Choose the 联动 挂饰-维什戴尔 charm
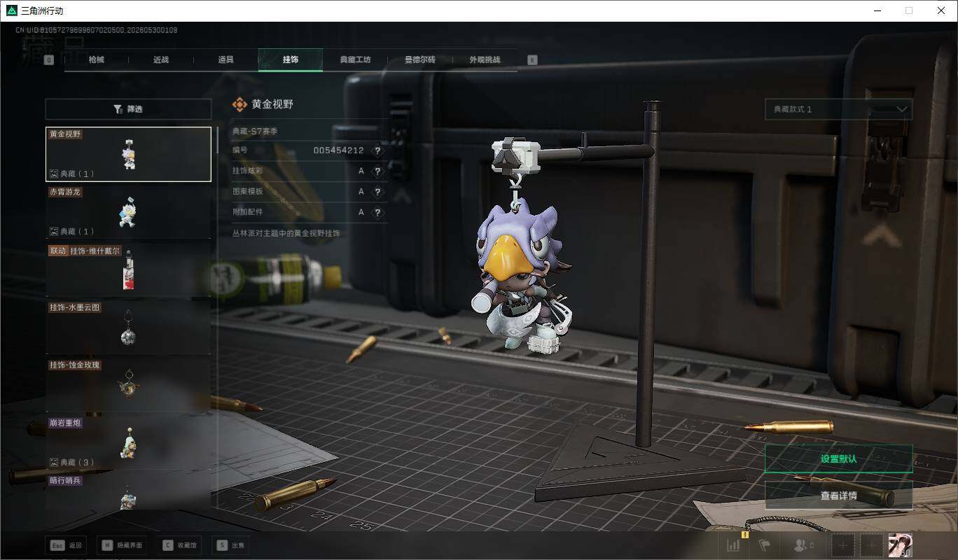Screen dimensions: 958x560 (128, 270)
